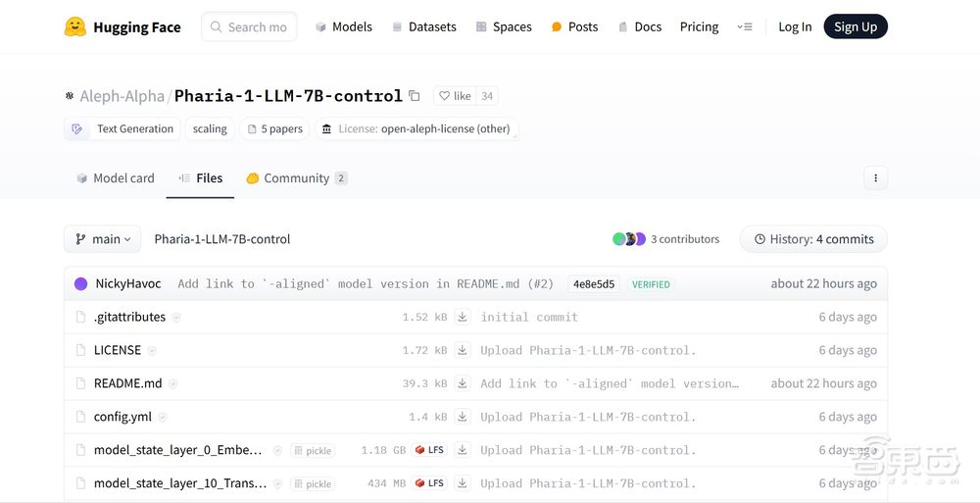Screen dimensions: 980x503
Task: Open the three-dot options menu button
Action: tap(875, 178)
